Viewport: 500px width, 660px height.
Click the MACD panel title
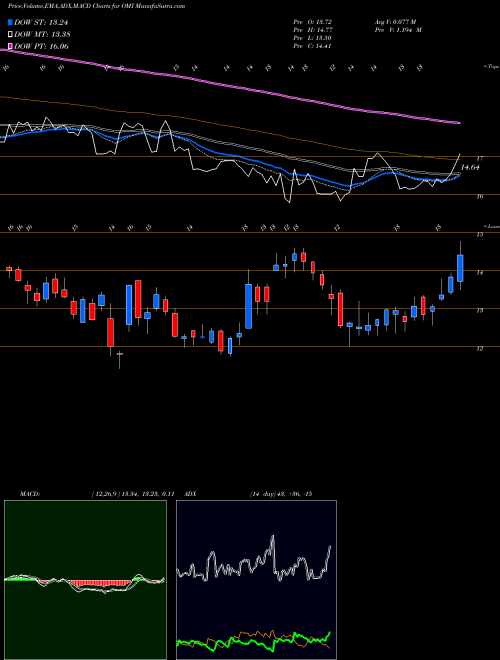point(29,494)
